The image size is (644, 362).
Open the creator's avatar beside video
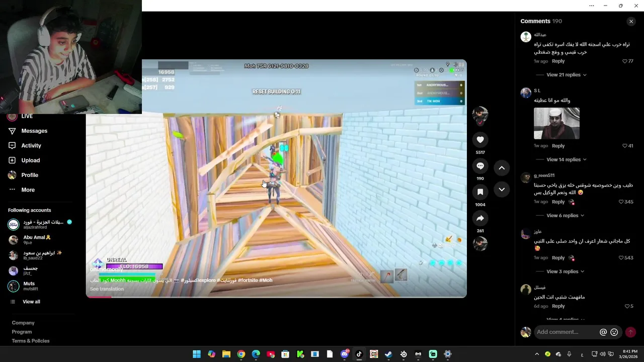click(480, 115)
